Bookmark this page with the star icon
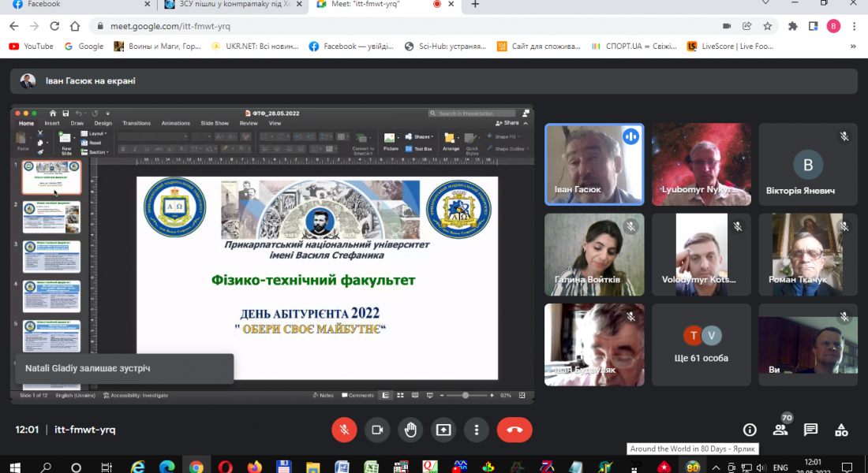 (x=767, y=26)
